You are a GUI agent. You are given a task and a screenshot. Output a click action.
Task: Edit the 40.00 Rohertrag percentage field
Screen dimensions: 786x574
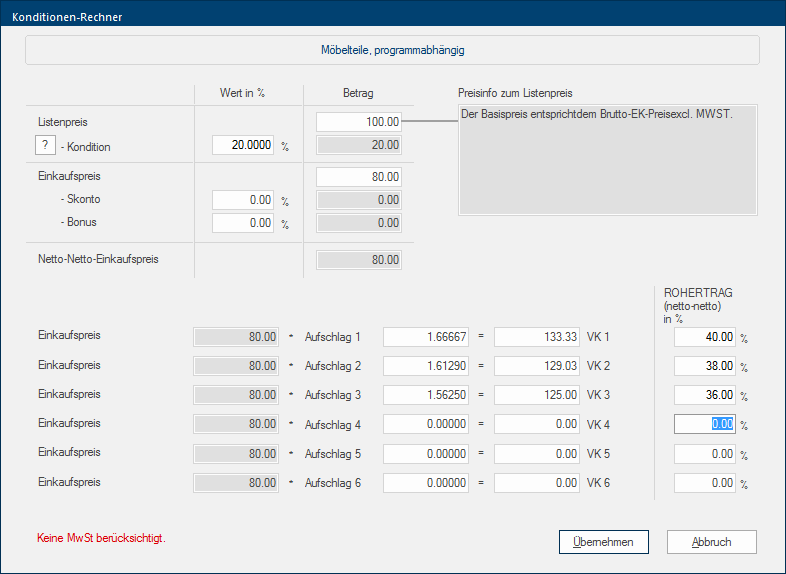pyautogui.click(x=705, y=338)
